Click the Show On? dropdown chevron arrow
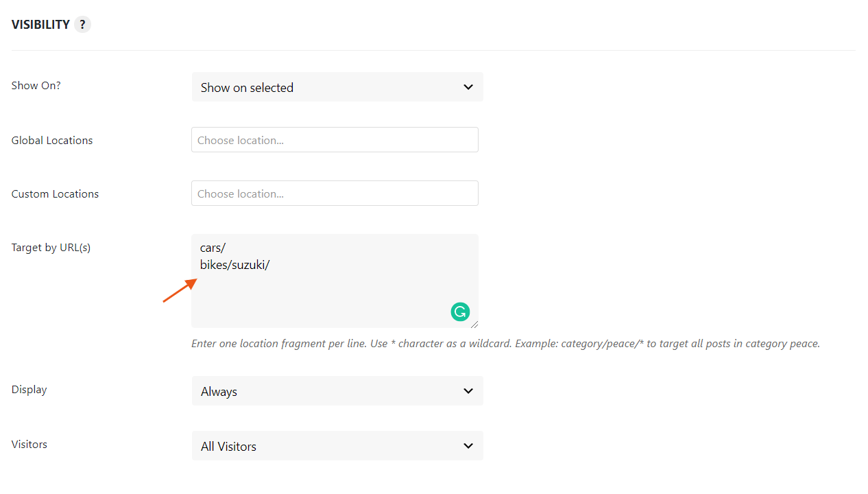This screenshot has width=868, height=494. point(468,87)
